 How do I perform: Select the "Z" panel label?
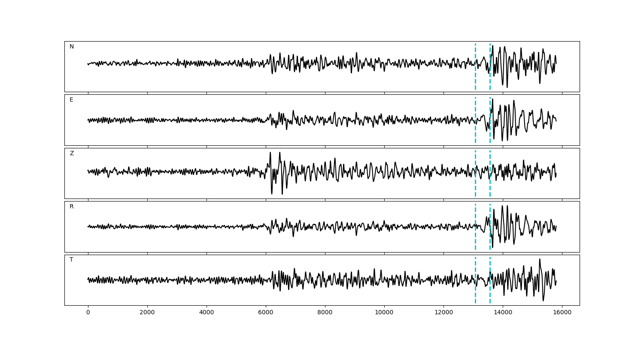pyautogui.click(x=72, y=153)
